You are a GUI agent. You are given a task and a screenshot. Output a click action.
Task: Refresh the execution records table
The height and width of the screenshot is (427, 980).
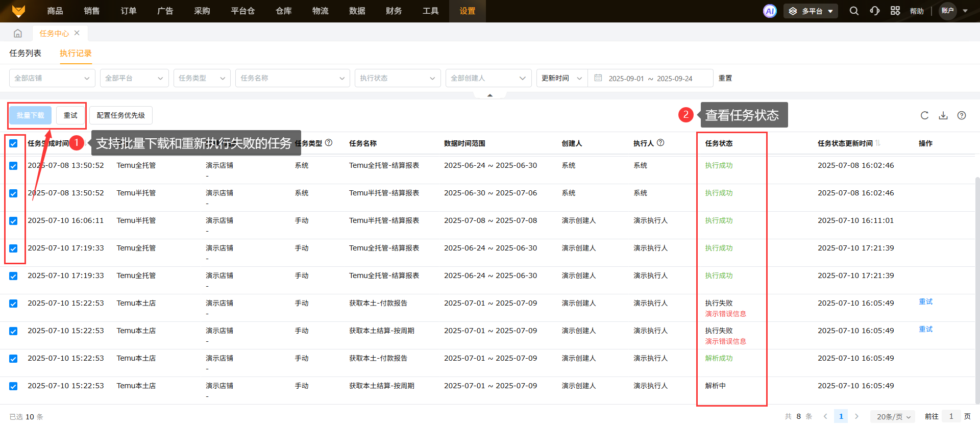point(924,115)
